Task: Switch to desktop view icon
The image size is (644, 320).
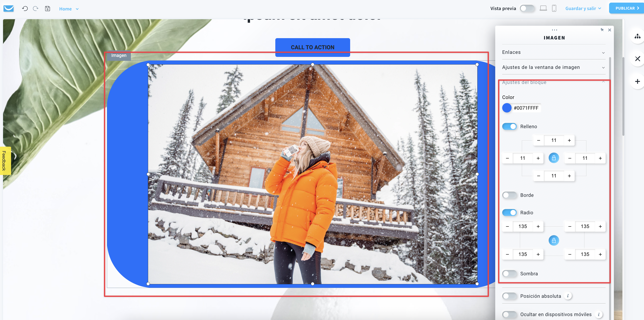Action: click(x=543, y=8)
